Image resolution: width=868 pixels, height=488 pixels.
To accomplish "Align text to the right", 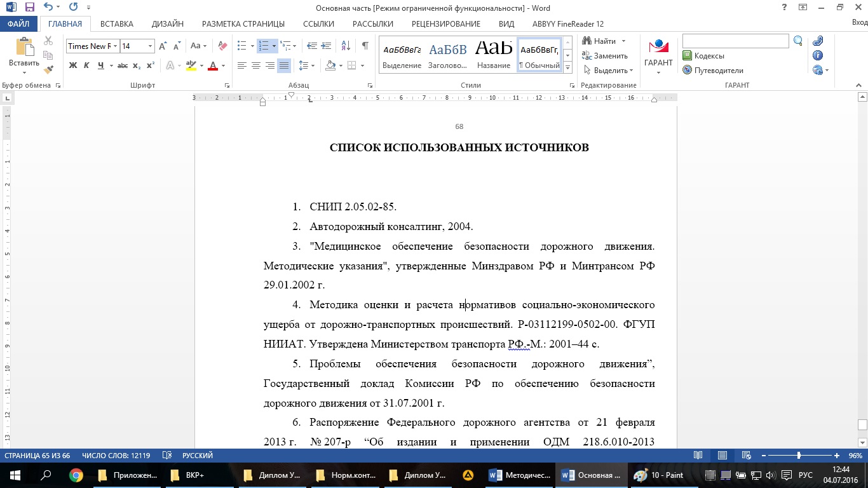I will point(270,65).
